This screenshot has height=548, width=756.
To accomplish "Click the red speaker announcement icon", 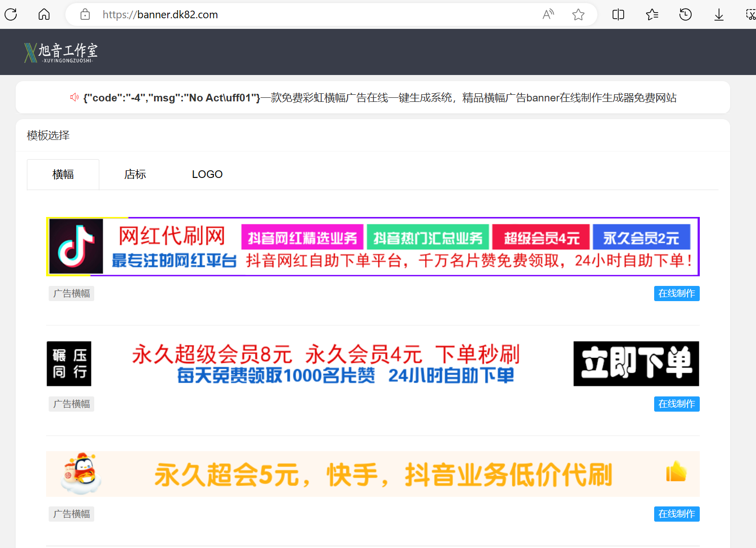I will coord(74,97).
